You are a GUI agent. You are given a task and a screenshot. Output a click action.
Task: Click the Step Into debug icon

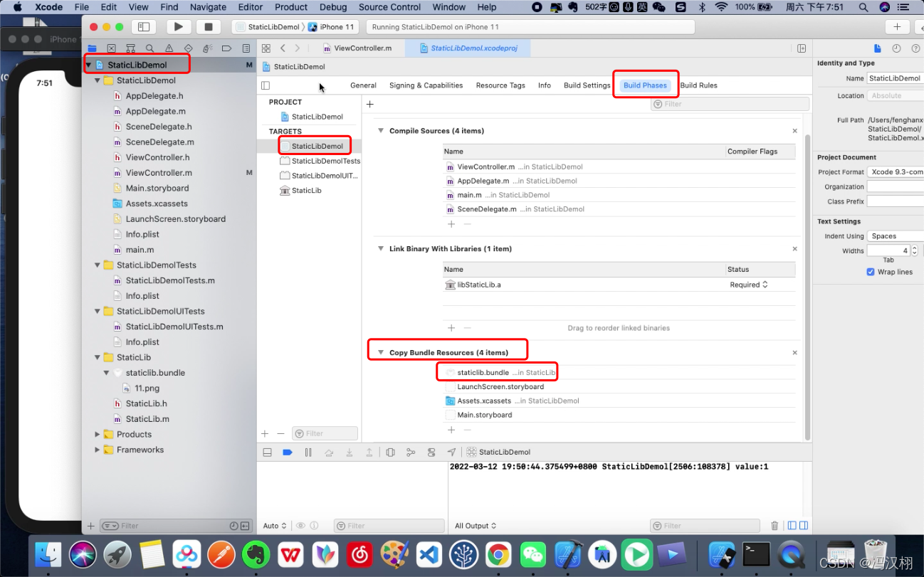(349, 452)
